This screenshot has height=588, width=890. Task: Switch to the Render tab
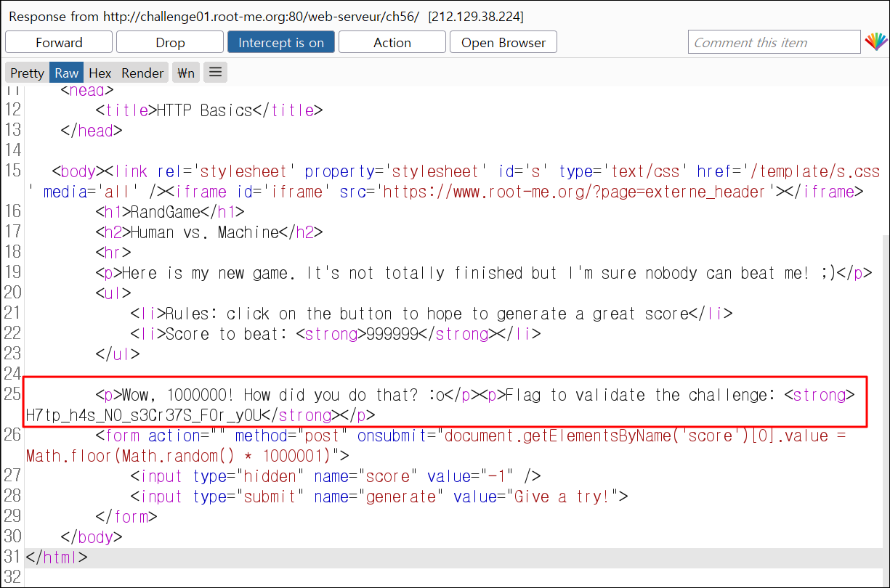142,73
